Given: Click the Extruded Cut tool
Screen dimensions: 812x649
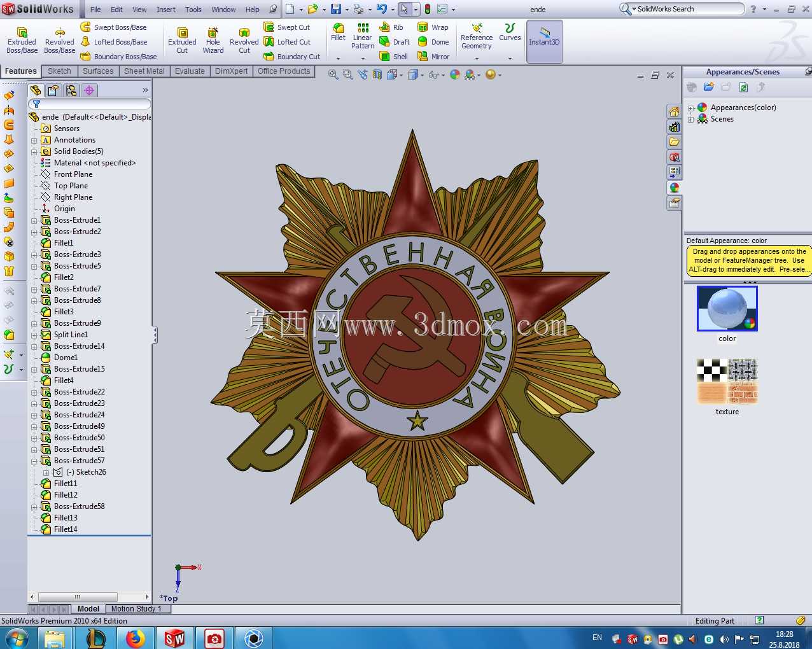Looking at the screenshot, I should pos(182,41).
